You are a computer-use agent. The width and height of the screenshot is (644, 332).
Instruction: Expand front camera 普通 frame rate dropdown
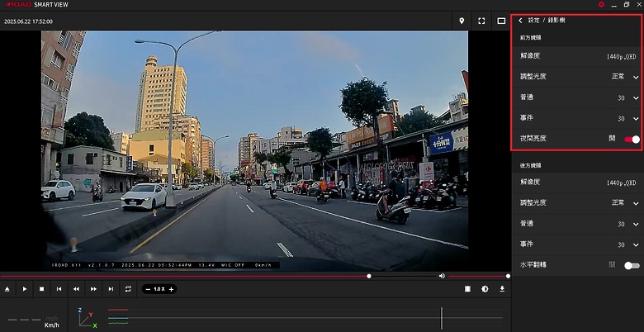[x=636, y=98]
